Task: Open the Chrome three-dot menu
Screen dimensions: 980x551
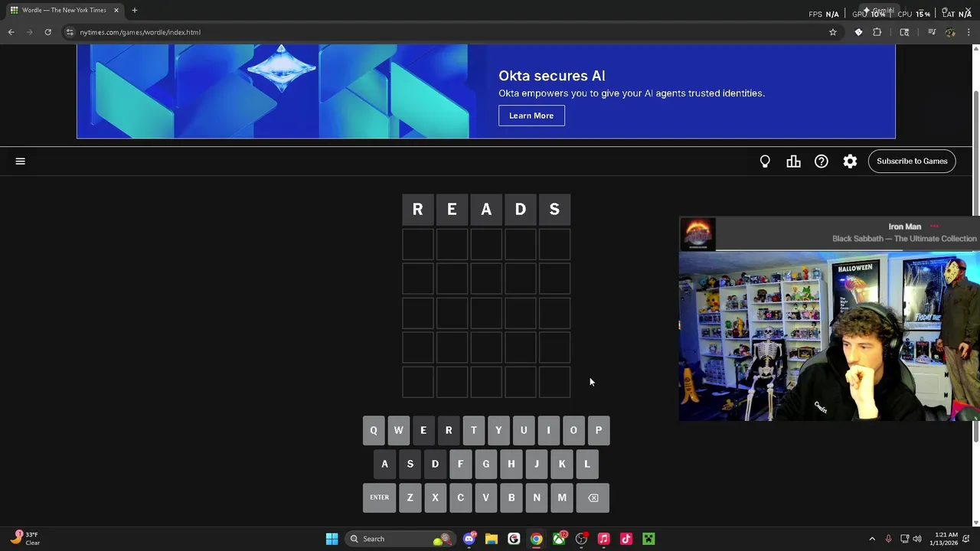Action: pyautogui.click(x=969, y=32)
